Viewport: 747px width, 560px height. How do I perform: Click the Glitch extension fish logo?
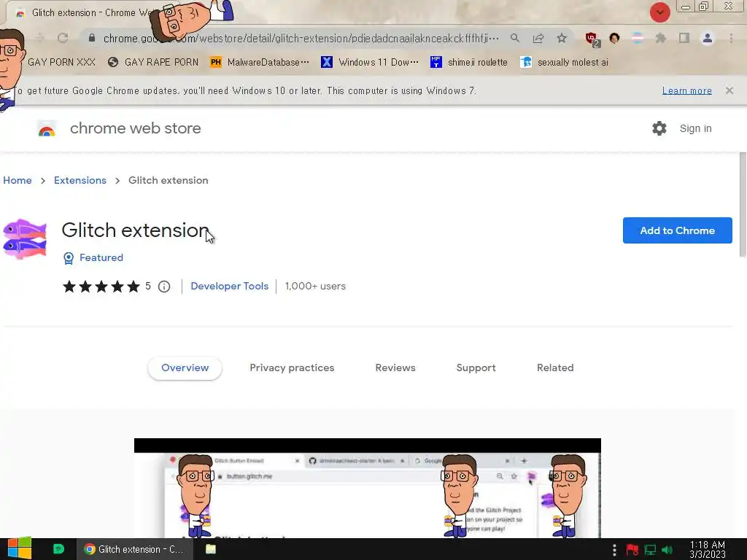(x=25, y=239)
